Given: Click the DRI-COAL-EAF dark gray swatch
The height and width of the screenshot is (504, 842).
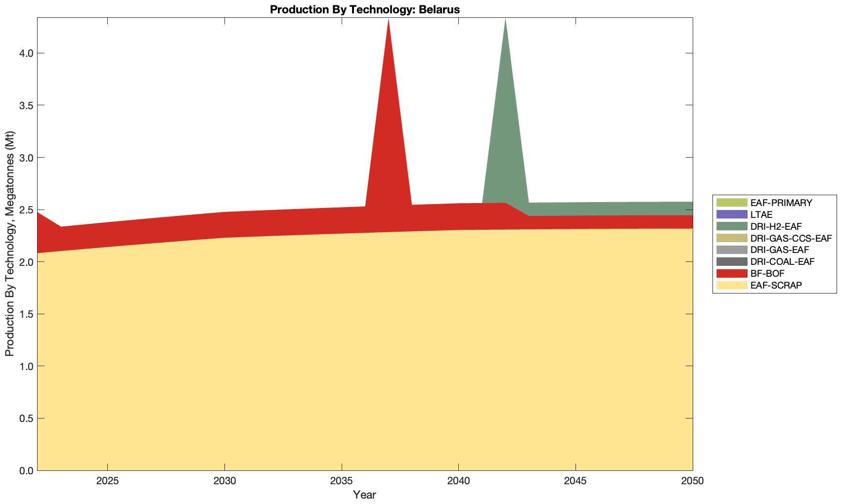Looking at the screenshot, I should click(x=731, y=261).
